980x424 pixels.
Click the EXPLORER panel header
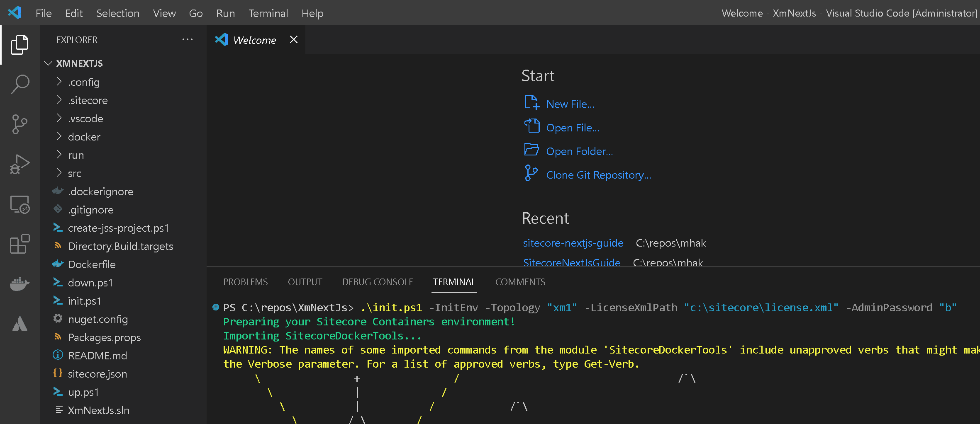[x=77, y=40]
